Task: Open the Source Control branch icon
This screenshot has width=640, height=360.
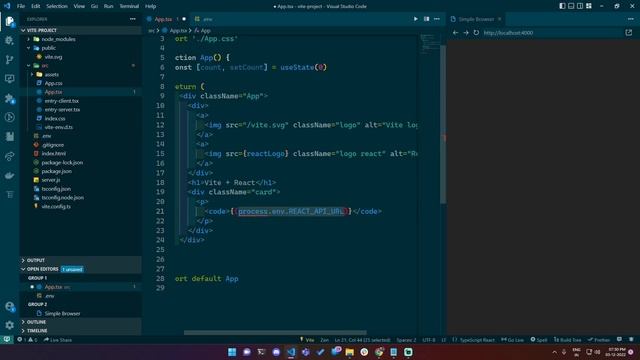Action: click(9, 60)
